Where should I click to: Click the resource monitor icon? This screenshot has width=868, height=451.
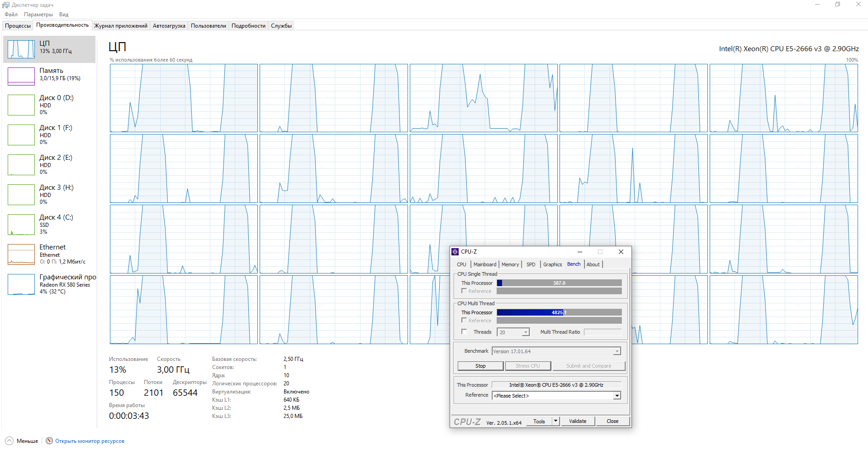point(49,441)
